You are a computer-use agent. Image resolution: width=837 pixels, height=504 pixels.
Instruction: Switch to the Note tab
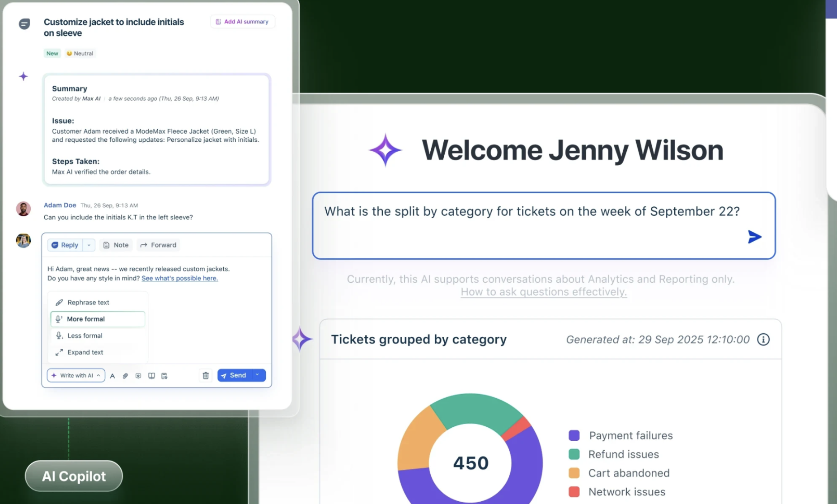[116, 245]
